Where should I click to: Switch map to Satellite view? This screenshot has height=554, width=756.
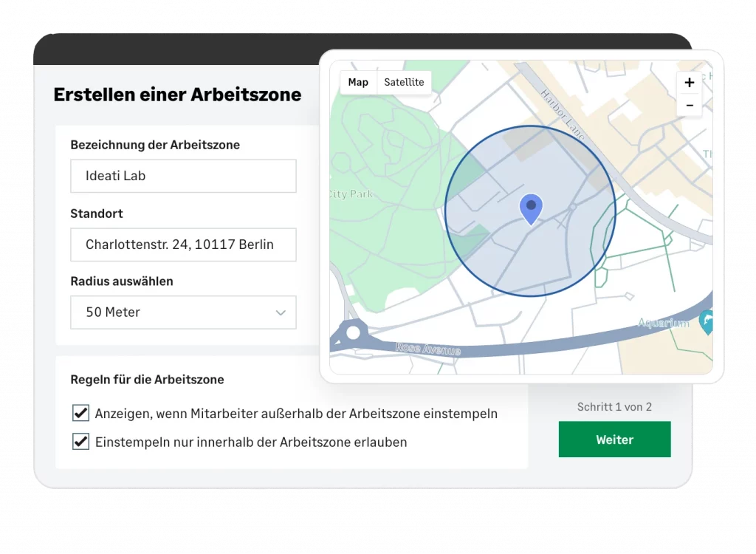[404, 82]
